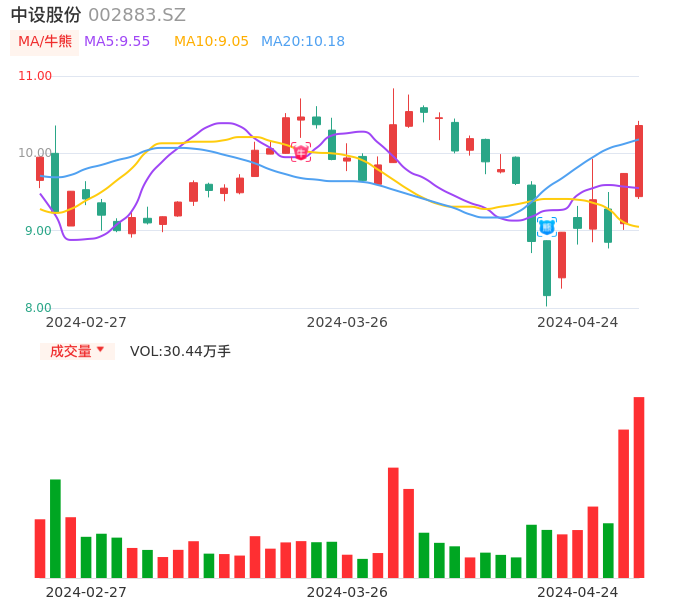The width and height of the screenshot is (686, 606).
Task: Click the 11.00 price axis label
Action: pos(35,76)
